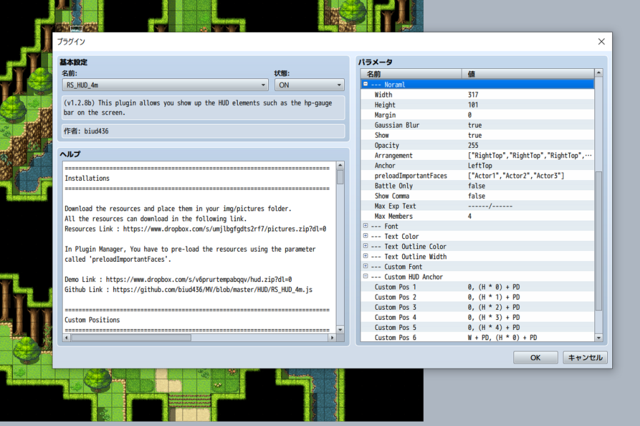This screenshot has height=426, width=640.
Task: Click the OK button
Action: pyautogui.click(x=535, y=357)
